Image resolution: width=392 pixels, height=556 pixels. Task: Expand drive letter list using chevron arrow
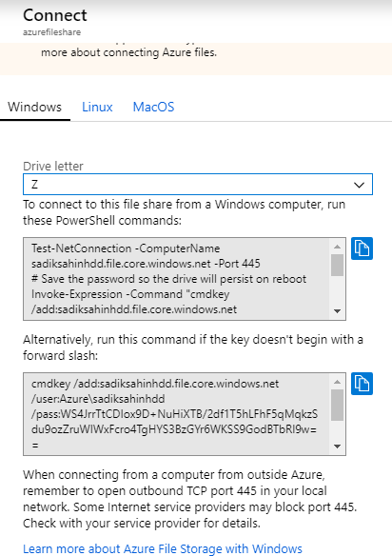[359, 185]
